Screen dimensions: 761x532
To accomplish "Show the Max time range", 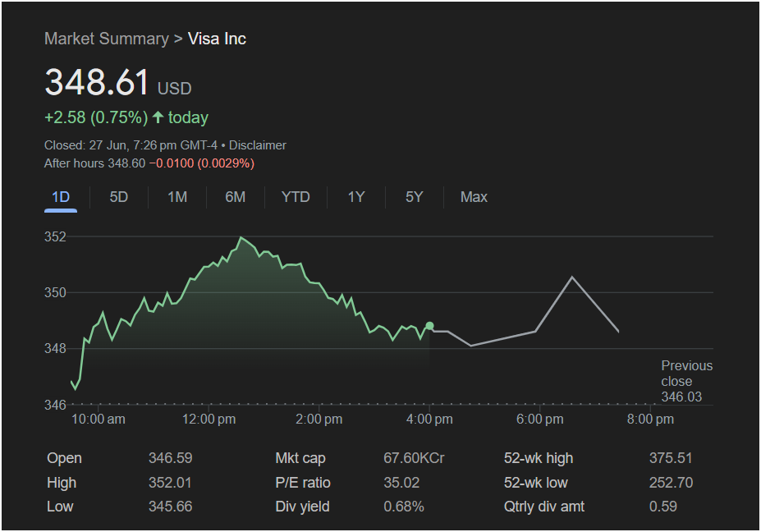I will point(474,197).
